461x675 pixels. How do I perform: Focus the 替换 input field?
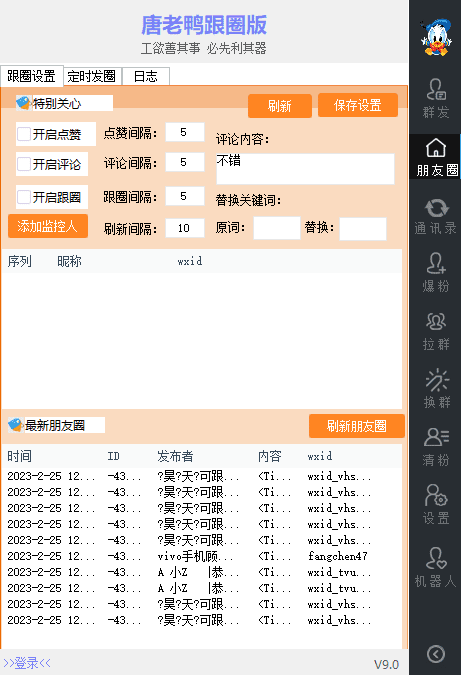click(363, 229)
